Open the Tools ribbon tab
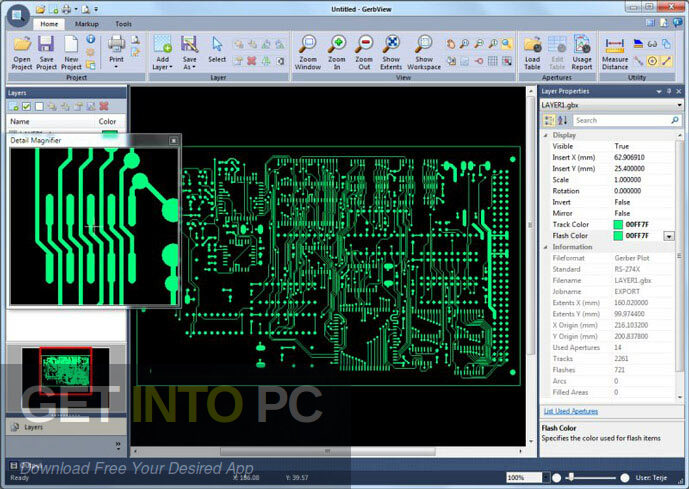The width and height of the screenshot is (689, 489). tap(123, 24)
